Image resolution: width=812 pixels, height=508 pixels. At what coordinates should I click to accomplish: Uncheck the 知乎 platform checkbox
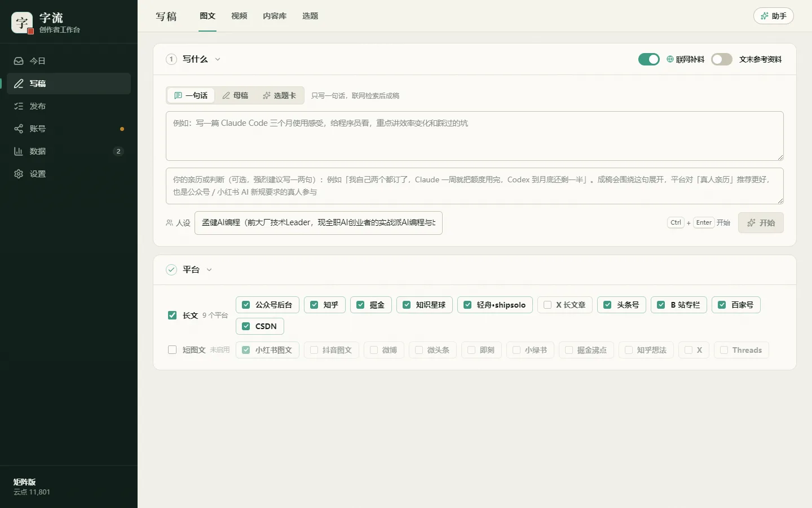click(x=314, y=305)
